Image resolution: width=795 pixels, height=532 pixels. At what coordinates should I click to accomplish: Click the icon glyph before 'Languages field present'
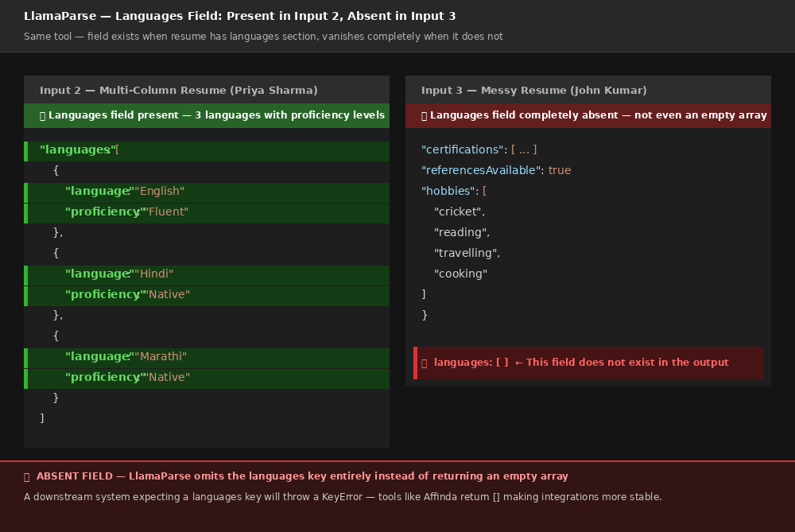click(43, 115)
